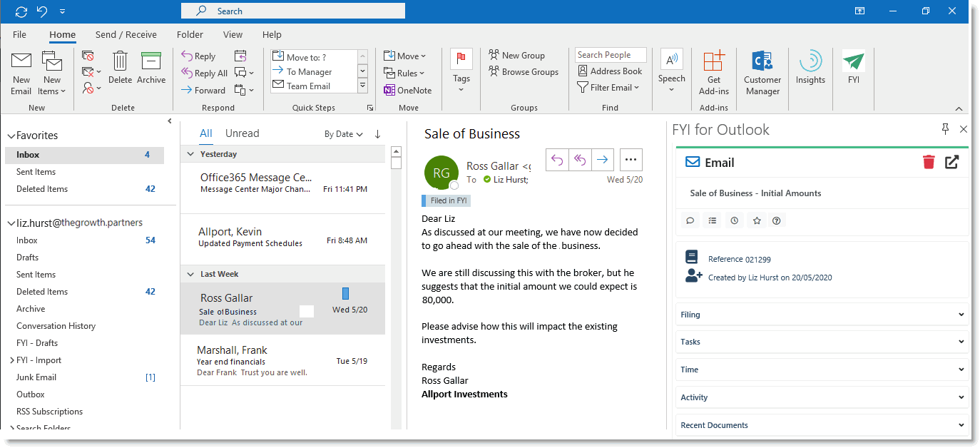Expand the Filing section
The width and height of the screenshot is (980, 448).
tap(822, 315)
